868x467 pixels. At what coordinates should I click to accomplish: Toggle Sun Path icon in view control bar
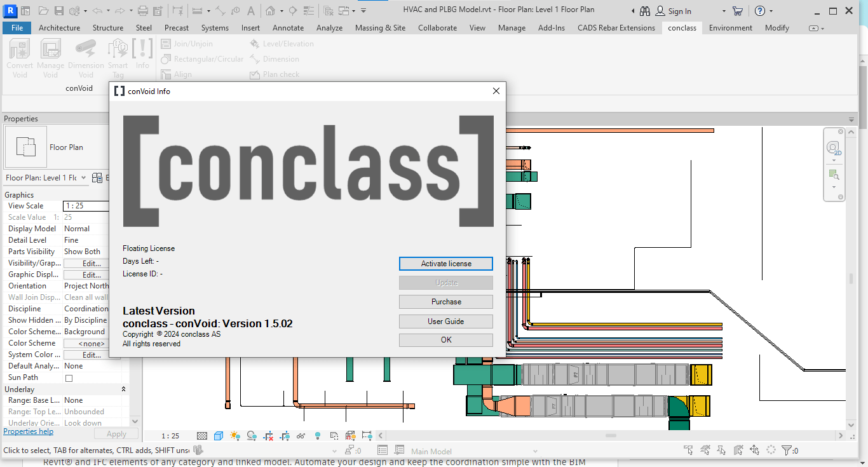(x=235, y=436)
